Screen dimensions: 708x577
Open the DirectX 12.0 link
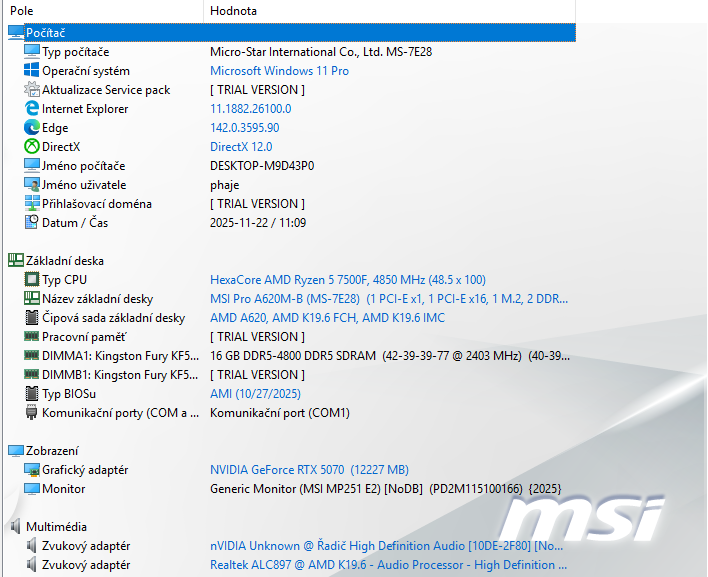point(241,147)
